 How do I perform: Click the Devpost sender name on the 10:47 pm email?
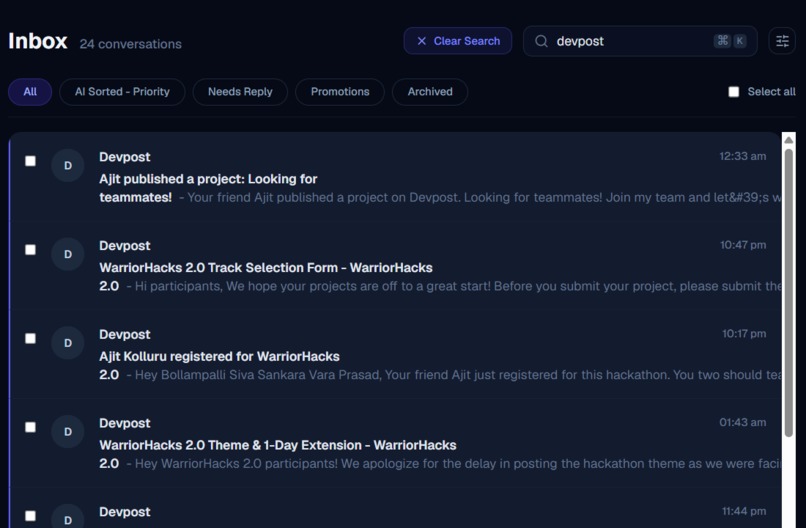[x=125, y=246]
